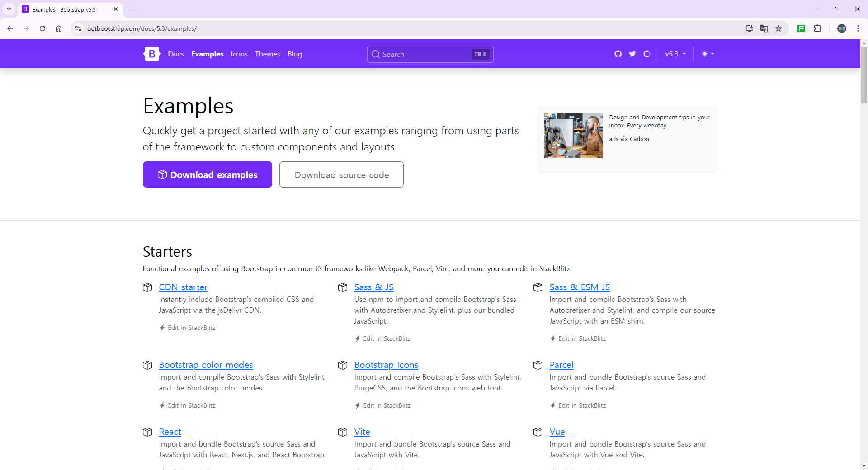The height and width of the screenshot is (470, 868).
Task: Open Icons in the navbar
Action: [239, 54]
